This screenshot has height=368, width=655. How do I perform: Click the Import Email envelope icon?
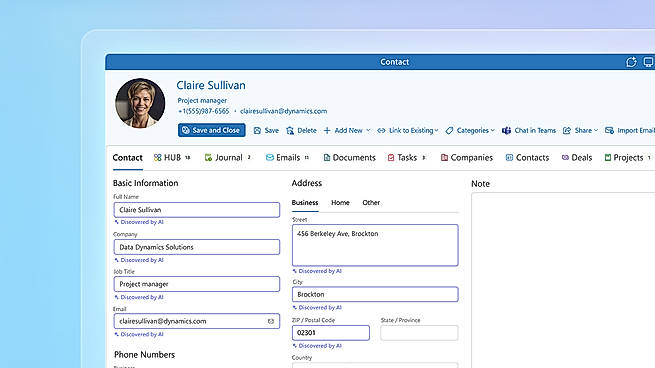coord(609,131)
